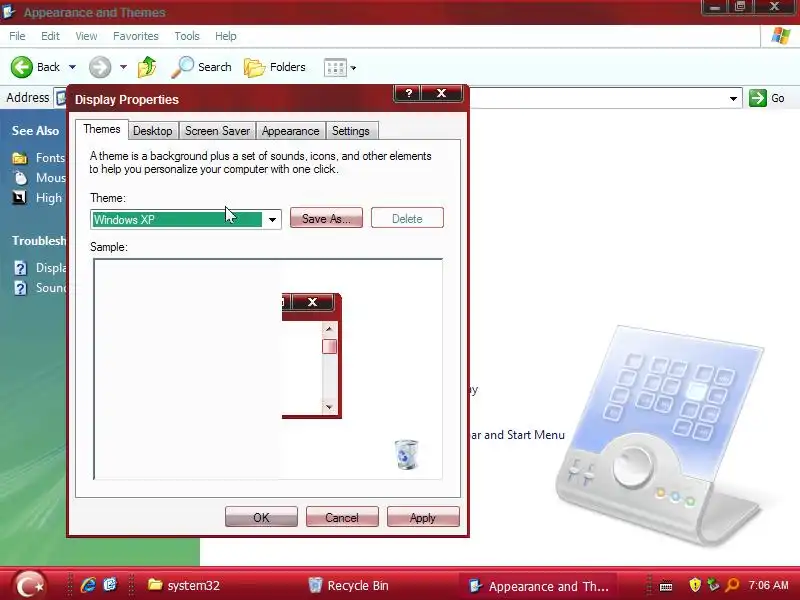Image resolution: width=800 pixels, height=600 pixels.
Task: Click sample window scroll down arrow
Action: click(x=329, y=407)
